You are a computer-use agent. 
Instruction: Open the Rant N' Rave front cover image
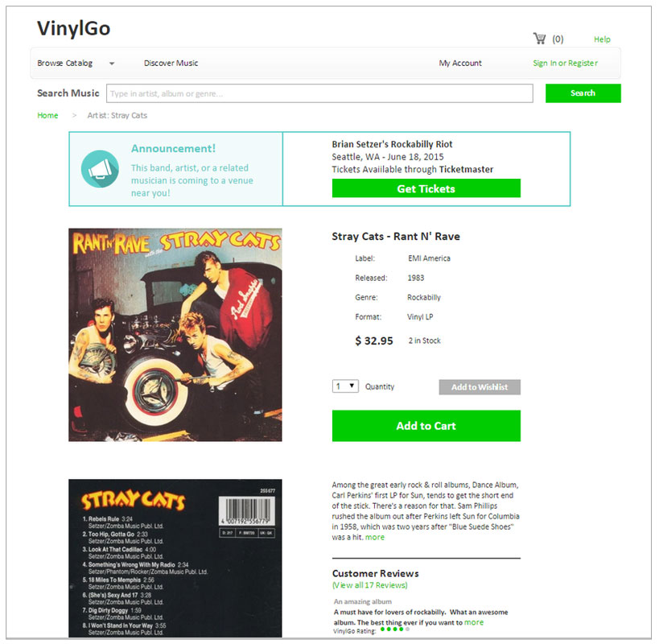tap(175, 335)
